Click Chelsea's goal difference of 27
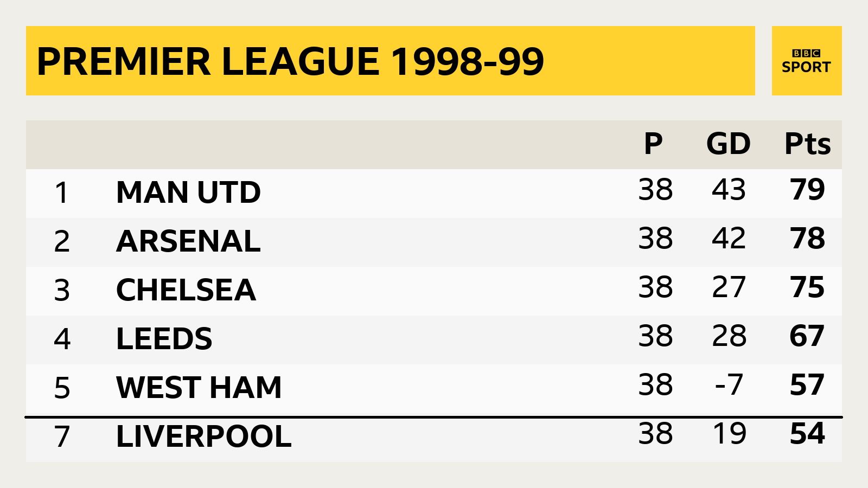868x488 pixels. [x=729, y=287]
